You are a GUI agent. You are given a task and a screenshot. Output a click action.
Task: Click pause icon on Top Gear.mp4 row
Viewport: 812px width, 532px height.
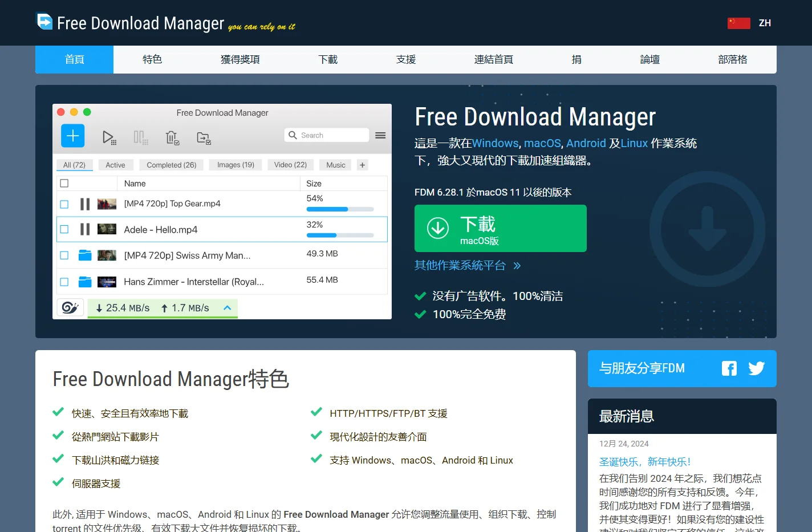tap(85, 204)
